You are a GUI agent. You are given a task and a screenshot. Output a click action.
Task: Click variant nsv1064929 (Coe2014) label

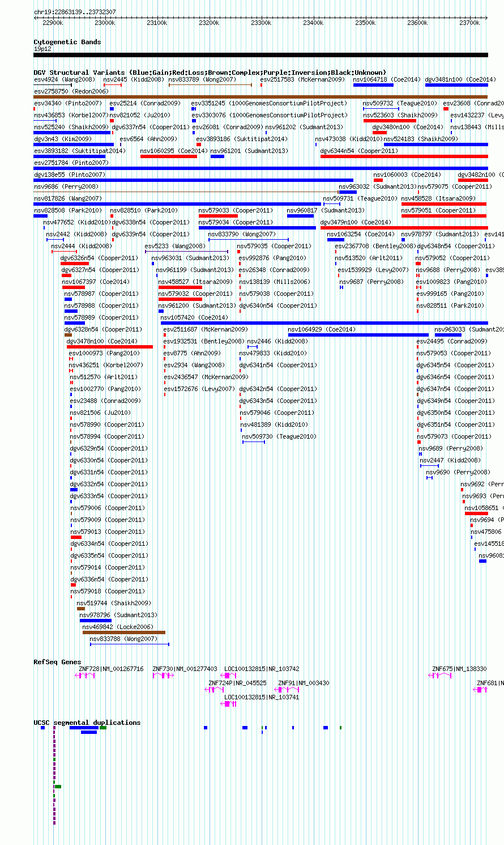coord(322,329)
